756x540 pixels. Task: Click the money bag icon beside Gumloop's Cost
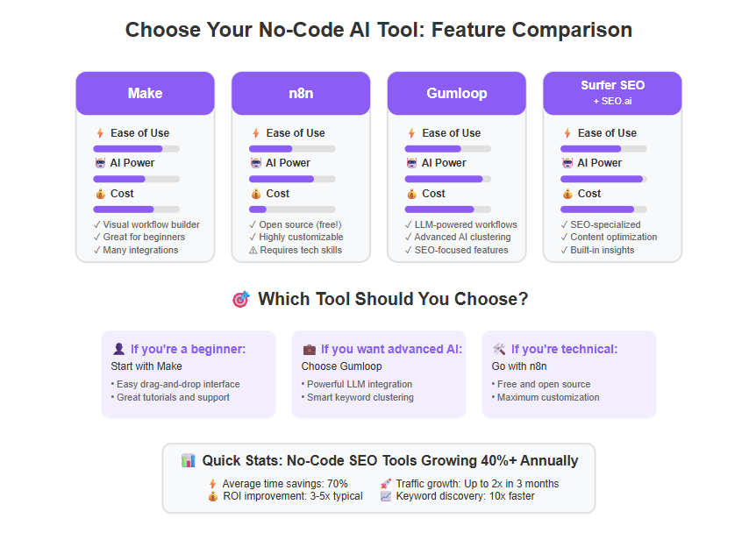(411, 194)
